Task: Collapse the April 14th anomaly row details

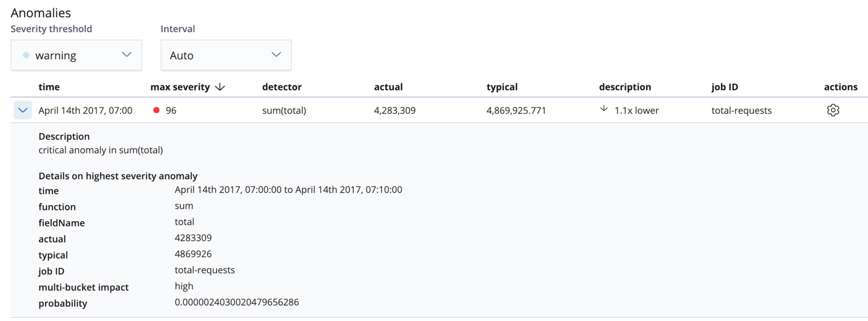Action: 23,110
